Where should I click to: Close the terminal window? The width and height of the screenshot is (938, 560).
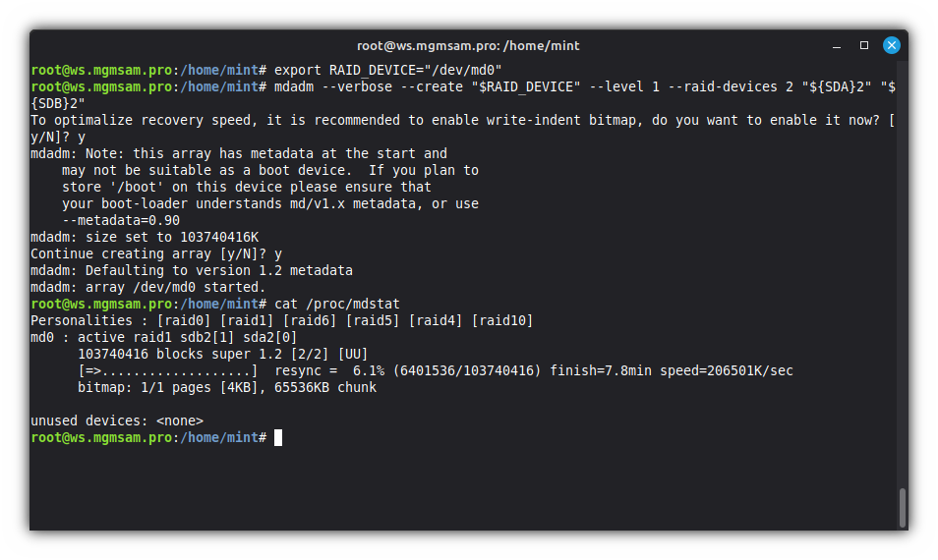pos(891,45)
